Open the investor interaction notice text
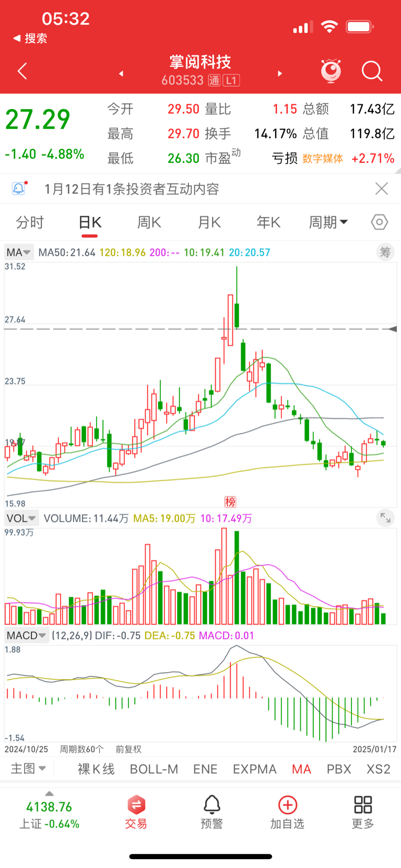 coord(132,189)
